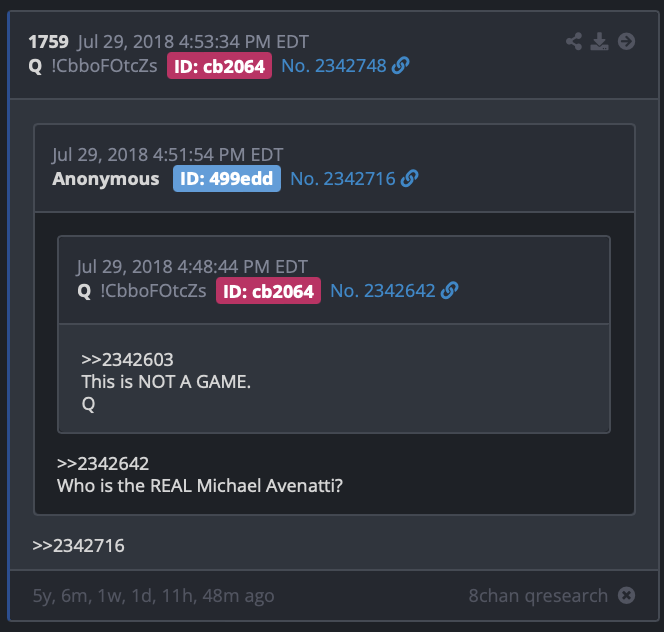The image size is (664, 632).
Task: Click the X icon beside 8chan qresearch
Action: click(x=626, y=595)
